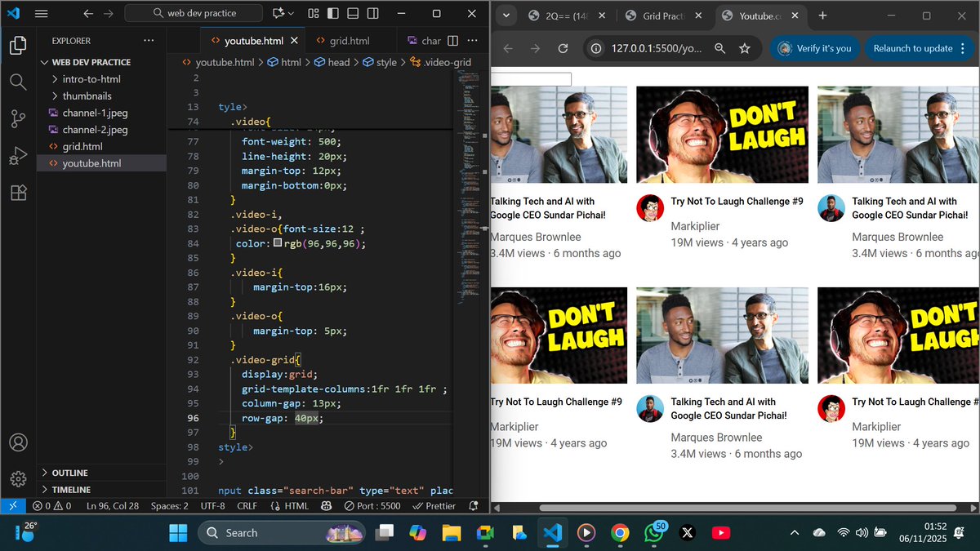Open the Run and Debug view
This screenshot has height=551, width=980.
tap(18, 155)
